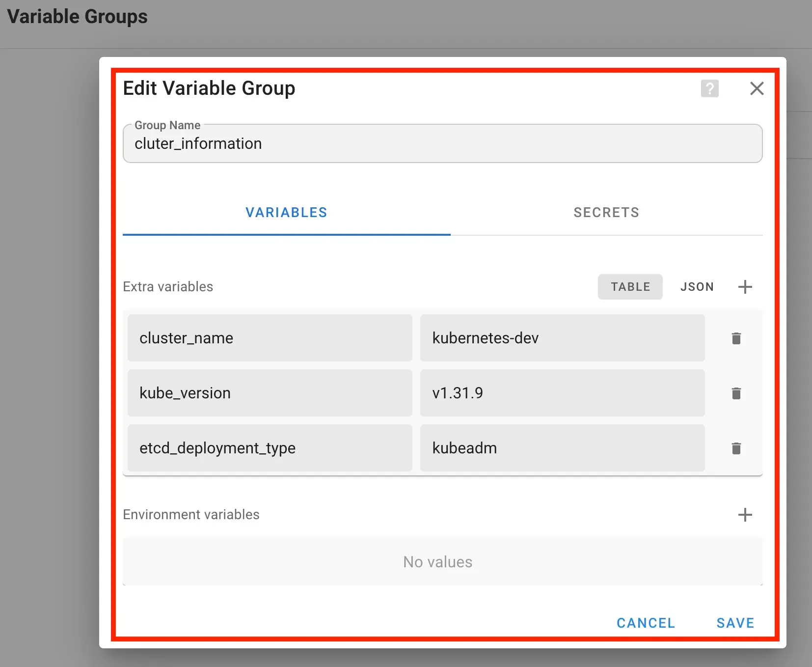Image resolution: width=812 pixels, height=667 pixels.
Task: Open the SECRETS tab
Action: [606, 213]
